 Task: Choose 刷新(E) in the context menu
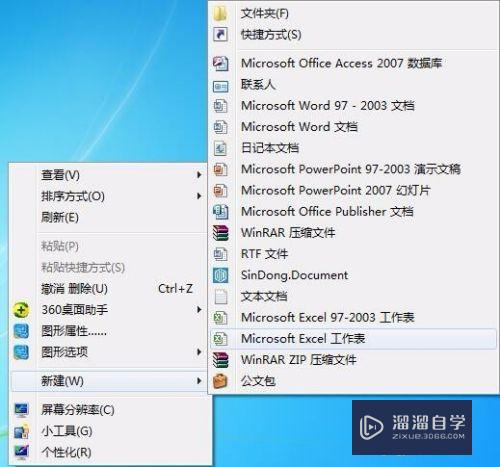109,217
